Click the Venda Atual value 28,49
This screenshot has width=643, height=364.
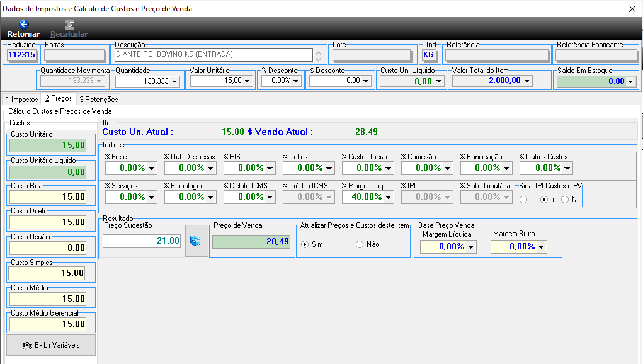(367, 132)
